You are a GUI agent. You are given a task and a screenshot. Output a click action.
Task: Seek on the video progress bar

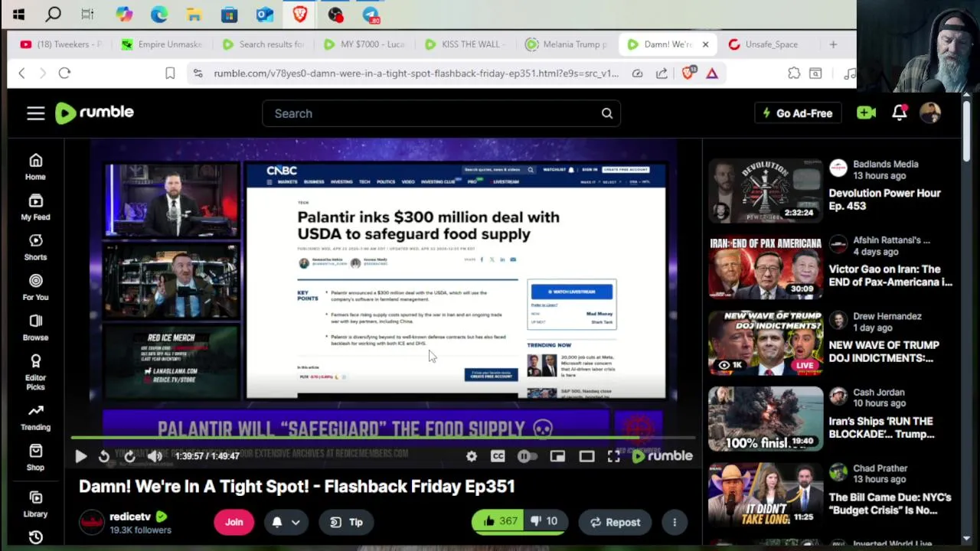(x=383, y=439)
